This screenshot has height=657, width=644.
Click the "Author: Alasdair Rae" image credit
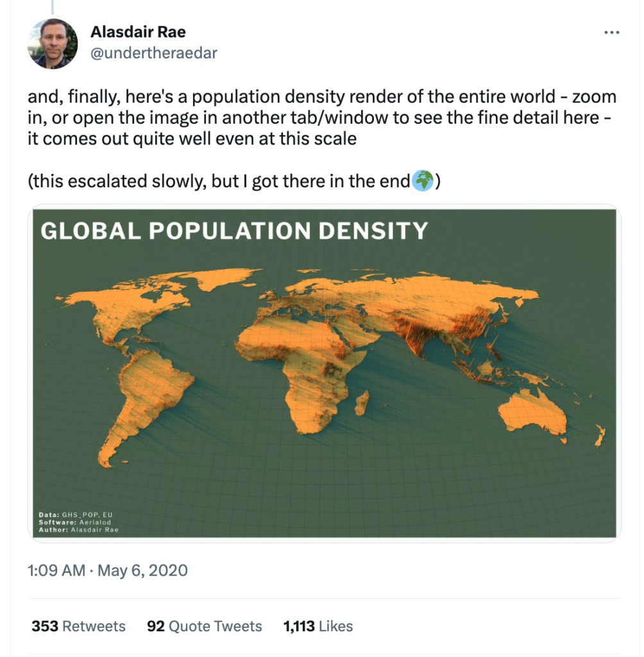click(78, 530)
